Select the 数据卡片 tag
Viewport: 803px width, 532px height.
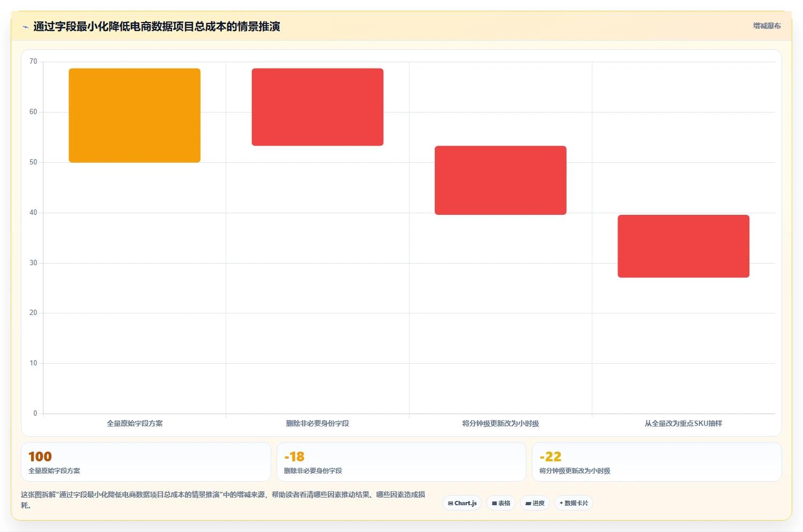[x=574, y=503]
